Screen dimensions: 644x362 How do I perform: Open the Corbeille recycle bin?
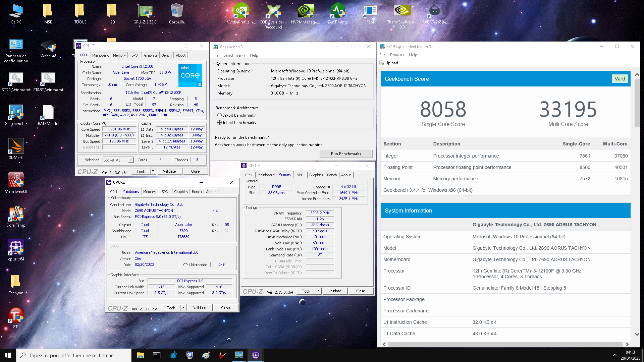tap(177, 13)
